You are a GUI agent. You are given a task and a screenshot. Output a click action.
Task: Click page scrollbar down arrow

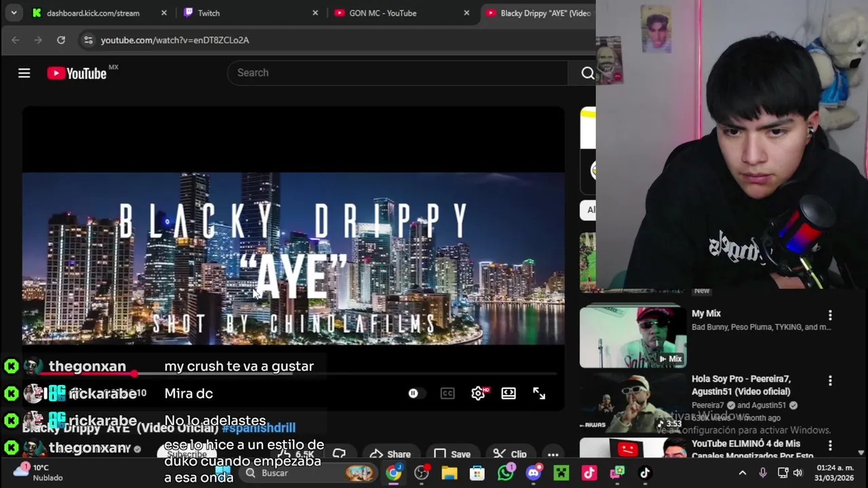(x=861, y=453)
